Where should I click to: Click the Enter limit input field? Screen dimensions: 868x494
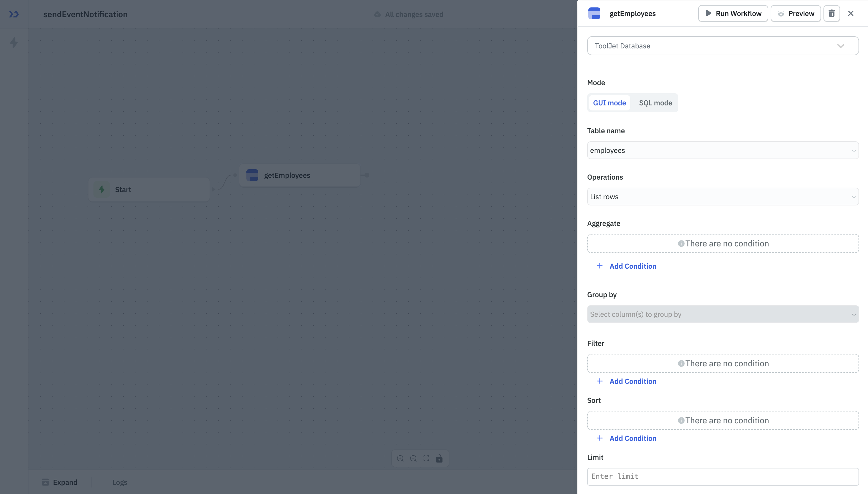pyautogui.click(x=722, y=476)
